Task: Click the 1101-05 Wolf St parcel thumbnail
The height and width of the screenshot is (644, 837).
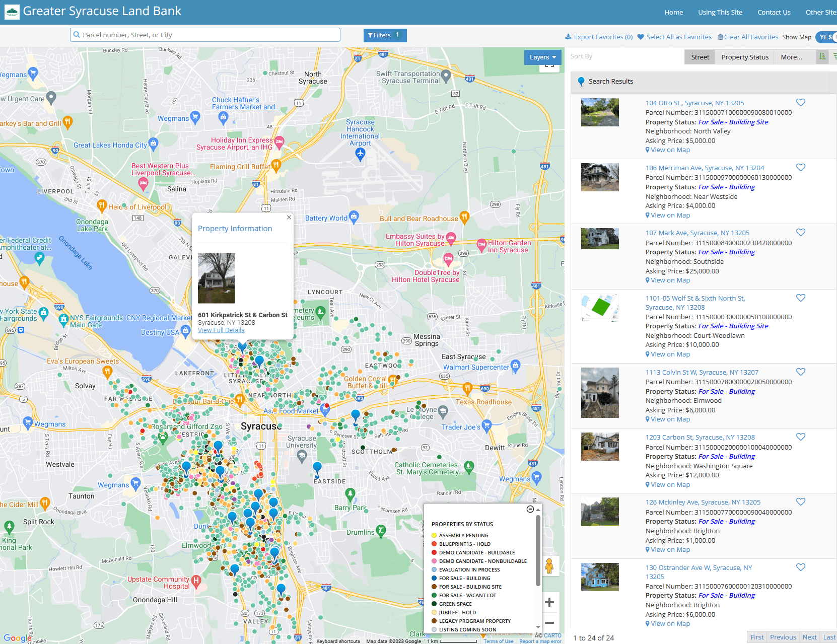Action: click(x=600, y=308)
